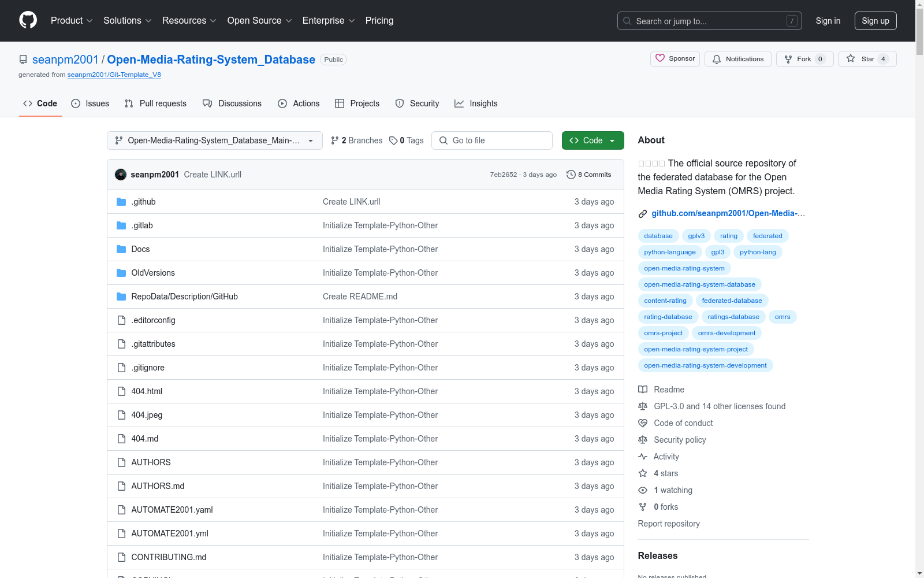Open the OldVersions folder
This screenshot has height=578, width=924.
coord(153,273)
